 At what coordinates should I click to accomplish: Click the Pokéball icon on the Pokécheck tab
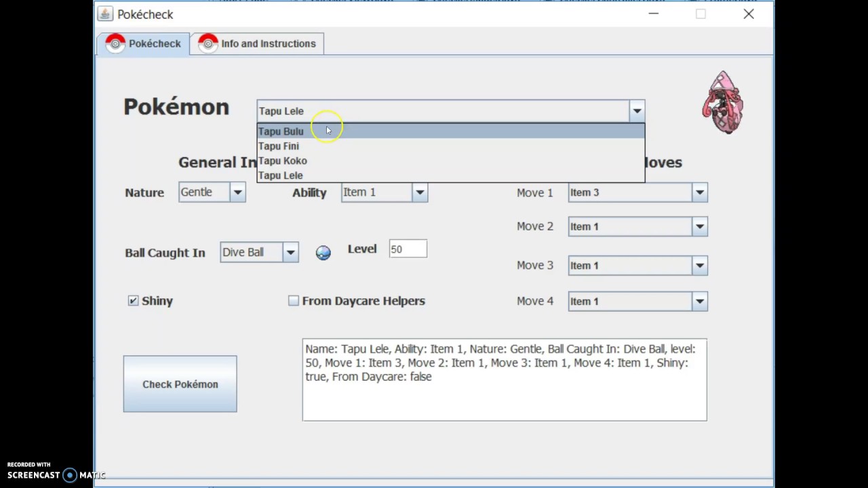point(115,43)
